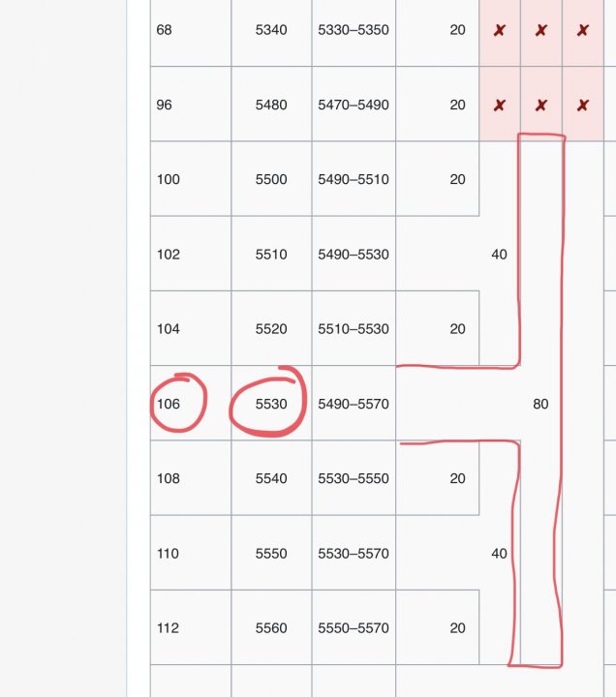Click channel number 100
Image resolution: width=616 pixels, height=697 pixels.
click(169, 179)
